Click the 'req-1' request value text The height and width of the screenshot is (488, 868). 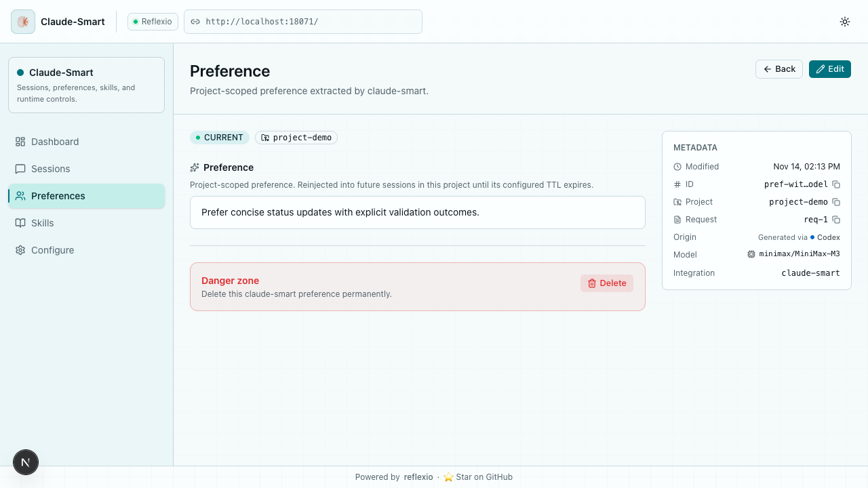point(816,220)
